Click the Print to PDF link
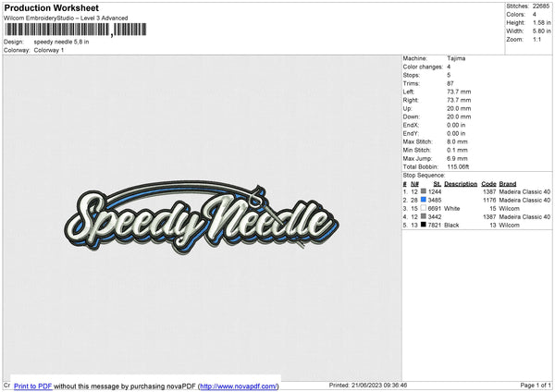Viewport: 555px width, 392px height. [33, 386]
